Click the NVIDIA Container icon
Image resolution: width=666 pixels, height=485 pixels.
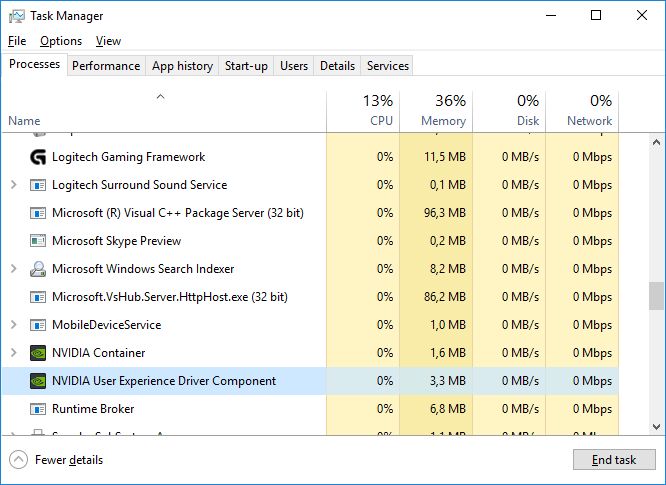pyautogui.click(x=38, y=353)
